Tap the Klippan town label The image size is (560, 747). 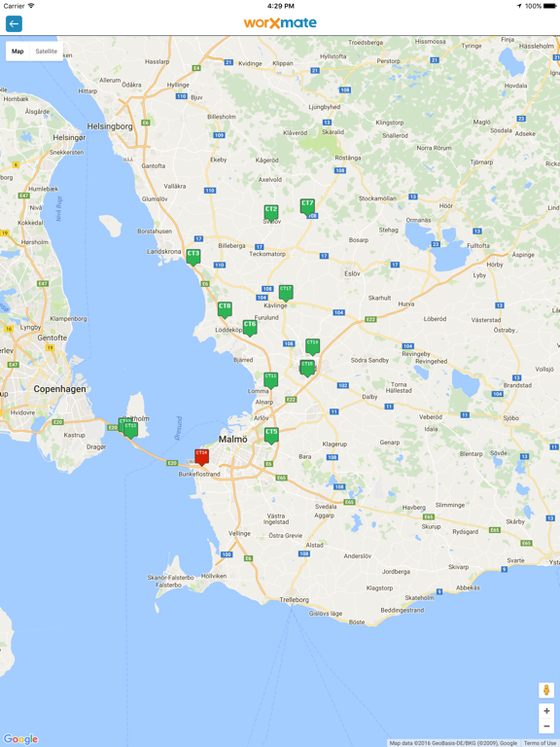(283, 63)
